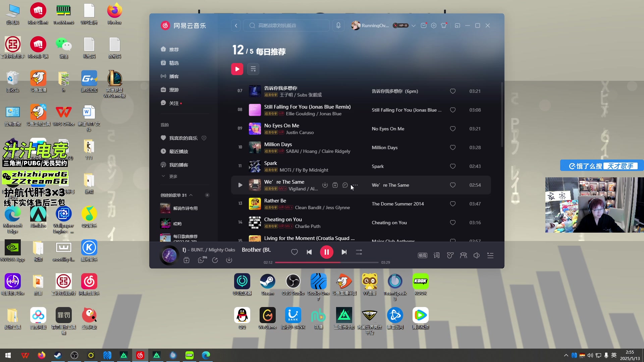Switch to mini player mode icon
The image size is (644, 362).
click(x=457, y=25)
